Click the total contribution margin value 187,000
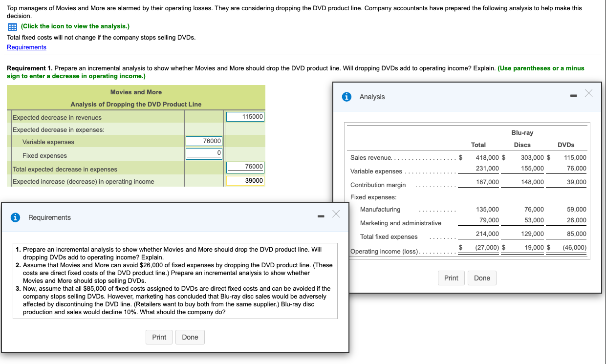Image resolution: width=606 pixels, height=364 pixels. 487,182
